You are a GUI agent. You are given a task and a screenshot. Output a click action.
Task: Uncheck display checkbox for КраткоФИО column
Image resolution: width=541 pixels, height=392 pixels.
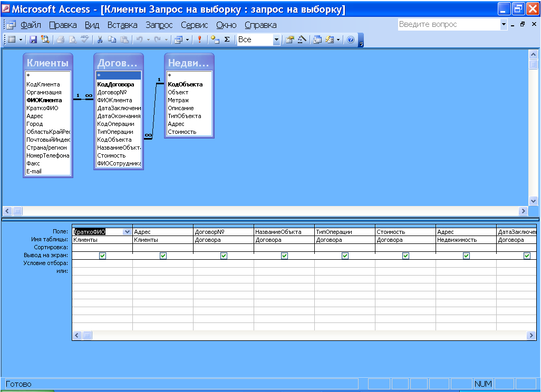(x=102, y=256)
